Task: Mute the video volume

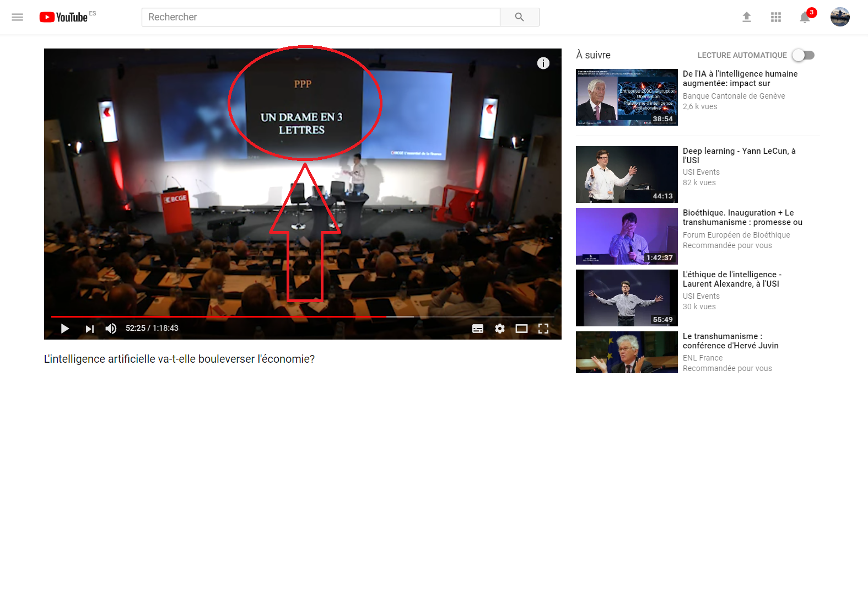Action: pos(111,329)
